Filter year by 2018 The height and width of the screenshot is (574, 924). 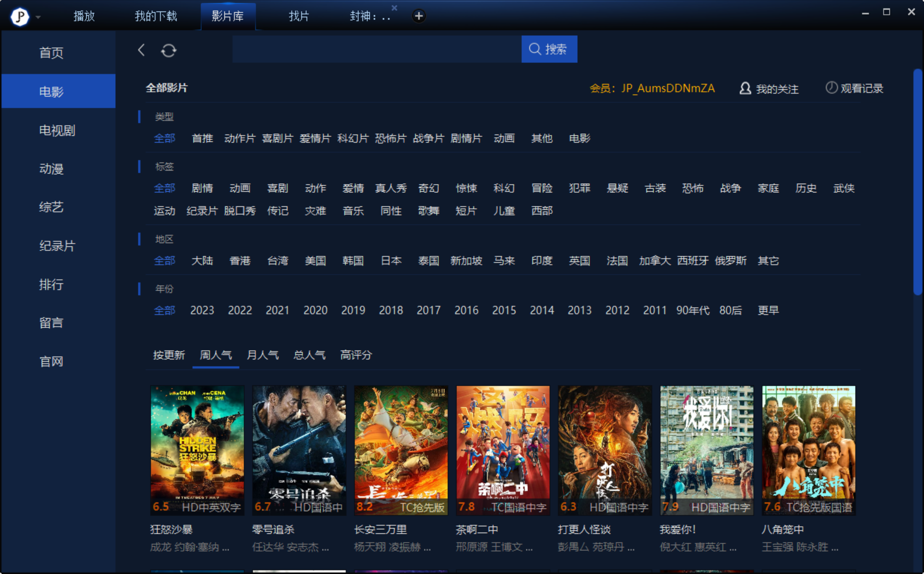coord(391,310)
